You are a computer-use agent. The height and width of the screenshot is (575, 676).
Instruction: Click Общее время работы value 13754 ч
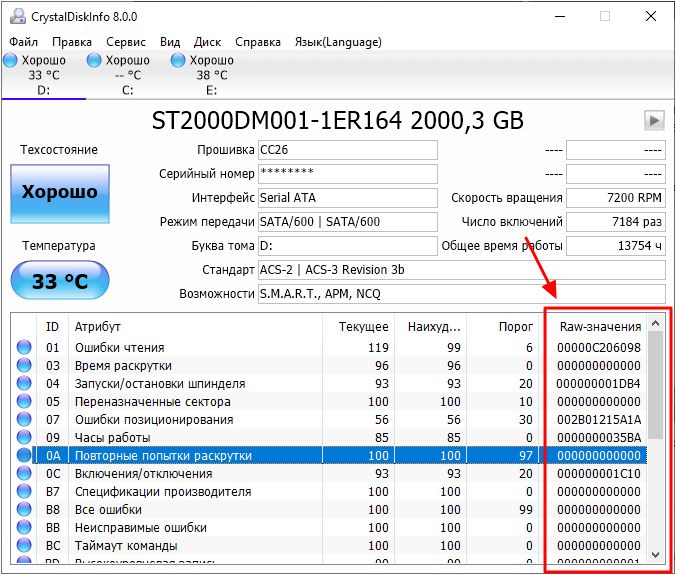coord(616,246)
